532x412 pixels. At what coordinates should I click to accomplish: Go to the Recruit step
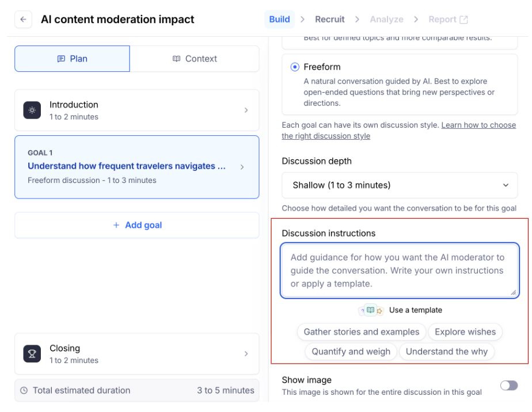tap(329, 20)
